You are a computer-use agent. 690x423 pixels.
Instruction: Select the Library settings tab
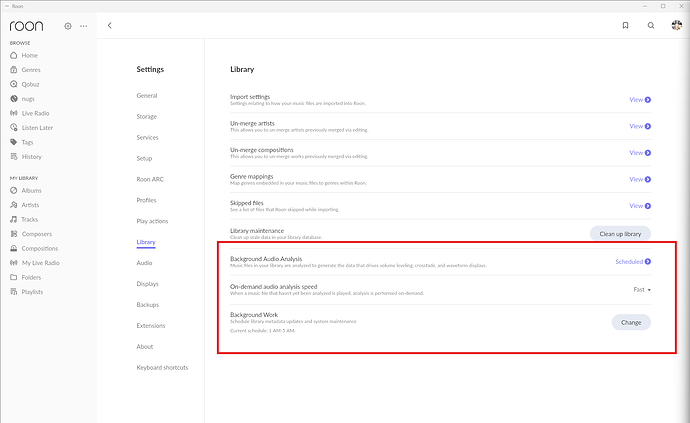tap(146, 242)
